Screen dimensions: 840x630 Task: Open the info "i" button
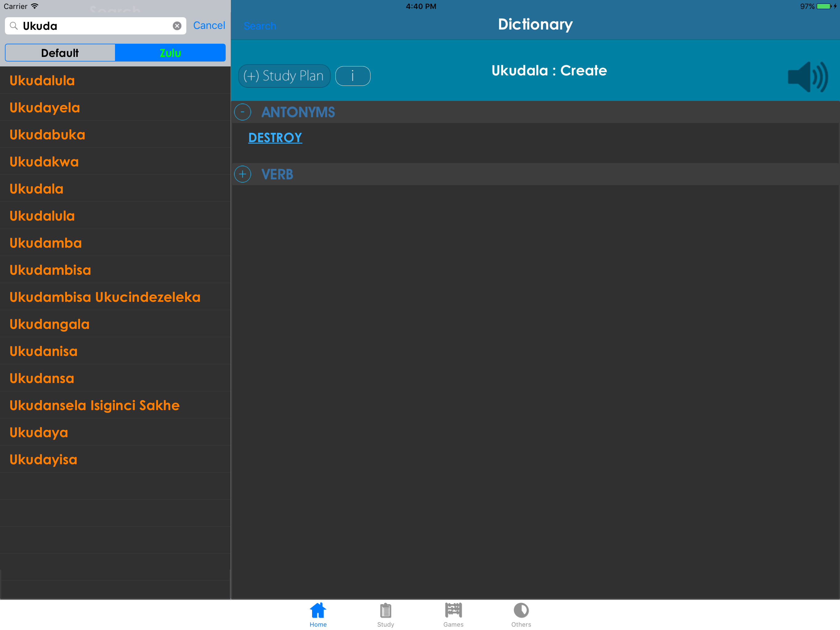pyautogui.click(x=353, y=76)
